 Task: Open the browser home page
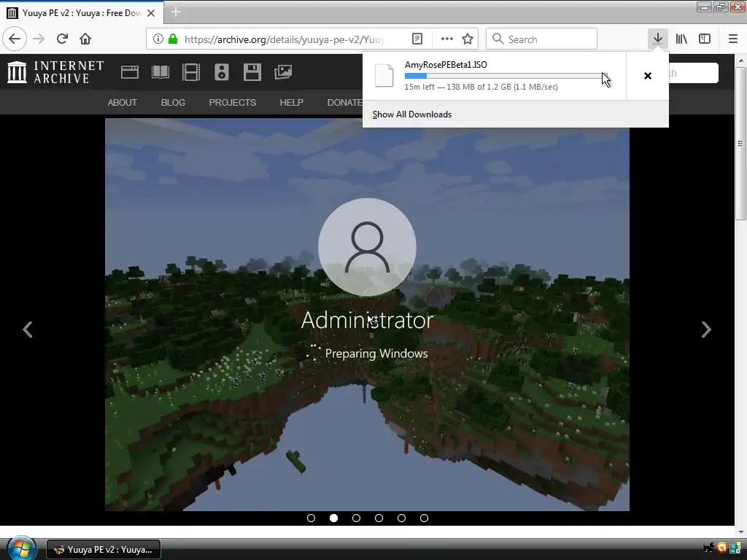pyautogui.click(x=85, y=39)
